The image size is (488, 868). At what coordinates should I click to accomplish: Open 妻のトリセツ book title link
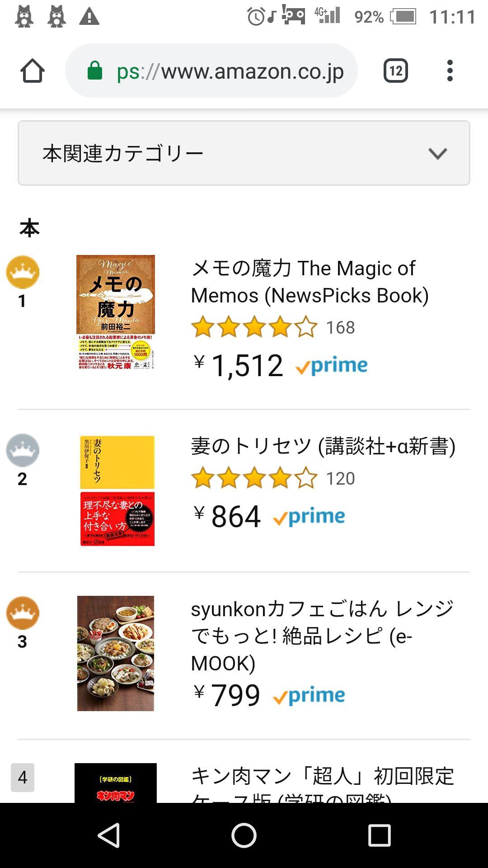(x=323, y=446)
